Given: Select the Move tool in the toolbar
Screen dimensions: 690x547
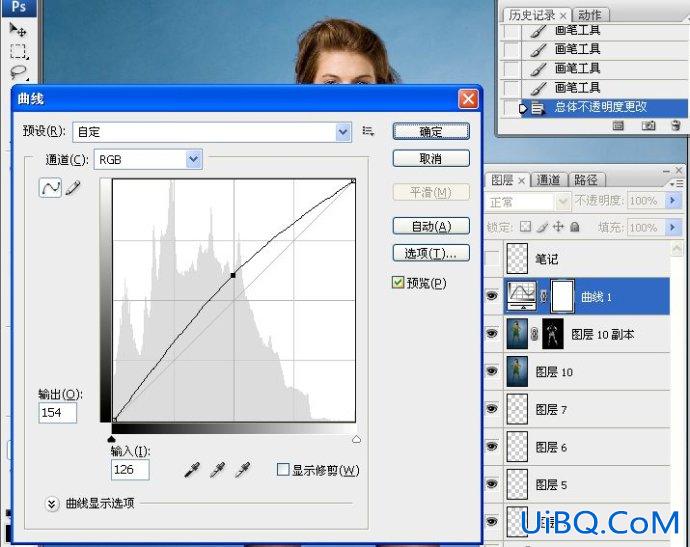Looking at the screenshot, I should (18, 30).
